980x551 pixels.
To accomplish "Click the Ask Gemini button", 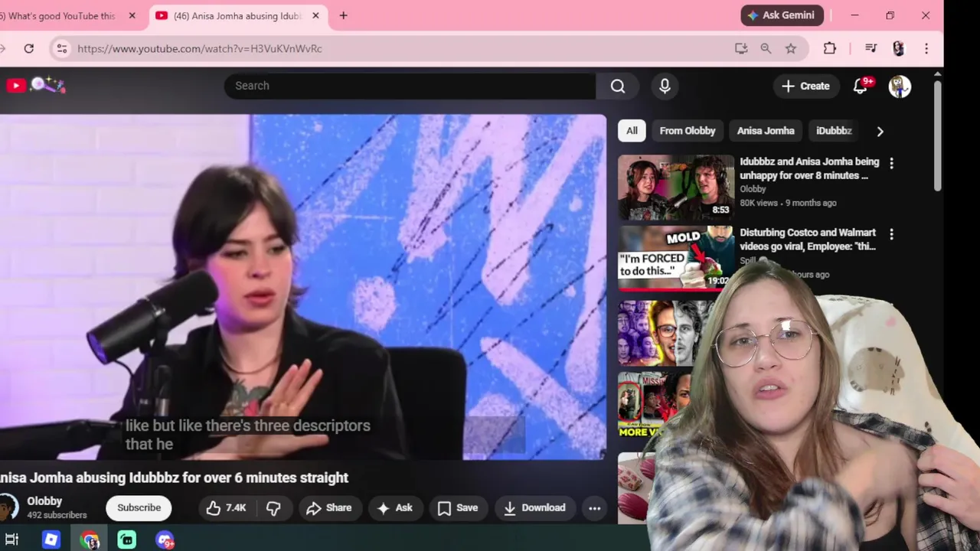I will point(782,15).
